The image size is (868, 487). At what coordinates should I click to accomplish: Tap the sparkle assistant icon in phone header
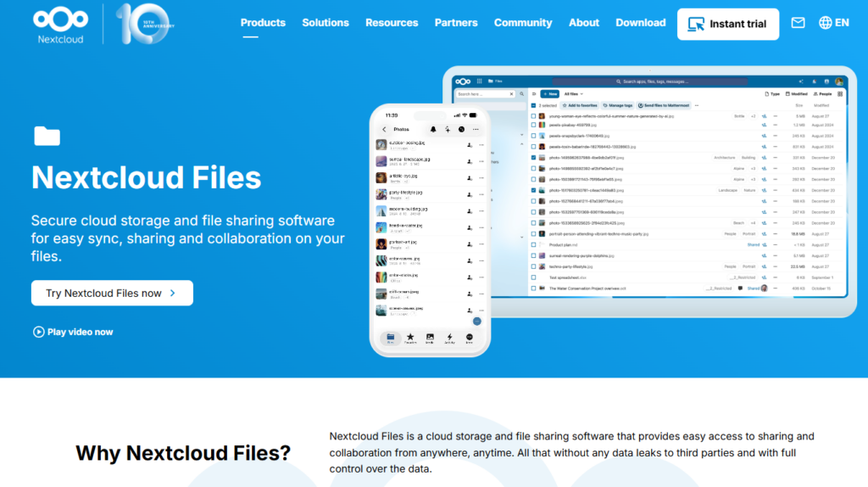[448, 129]
